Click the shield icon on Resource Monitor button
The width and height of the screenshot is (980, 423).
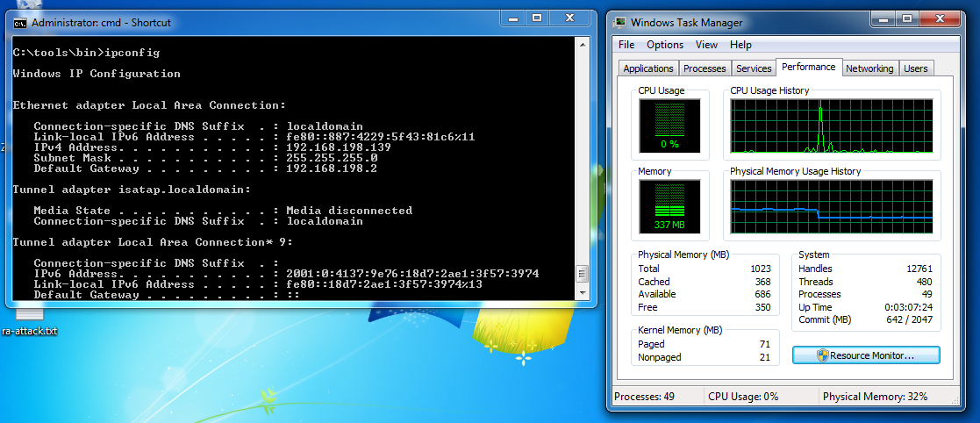(x=822, y=355)
